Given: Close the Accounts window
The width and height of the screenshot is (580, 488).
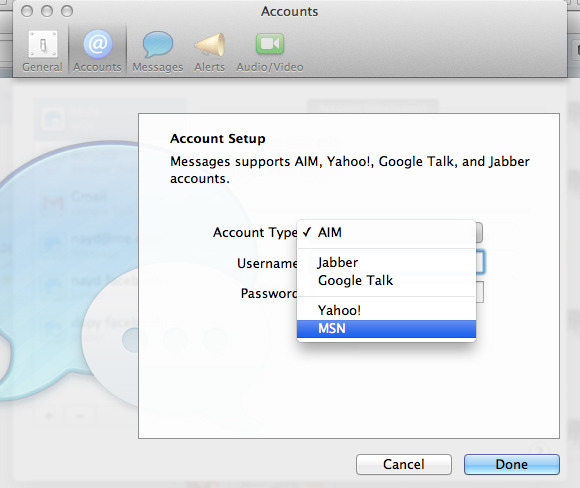Looking at the screenshot, I should 27,11.
